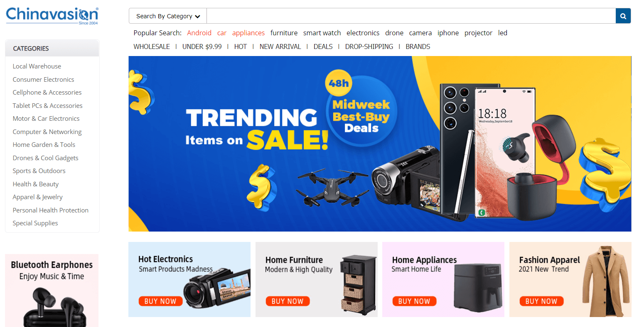Go to the UNDER $9.99 menu item
This screenshot has width=644, height=327.
(202, 46)
